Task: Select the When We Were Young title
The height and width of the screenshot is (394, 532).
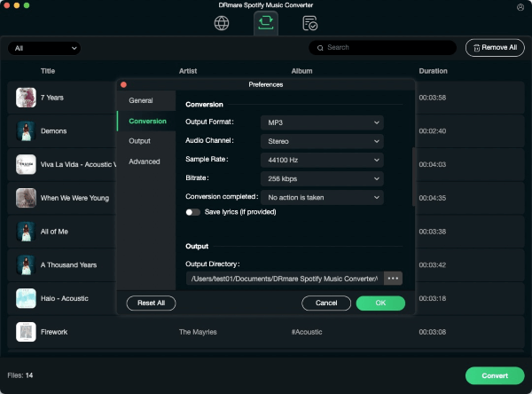Action: 74,198
